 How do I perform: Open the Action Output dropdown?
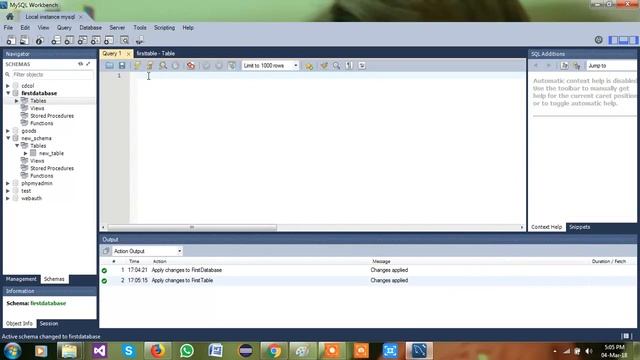point(147,251)
